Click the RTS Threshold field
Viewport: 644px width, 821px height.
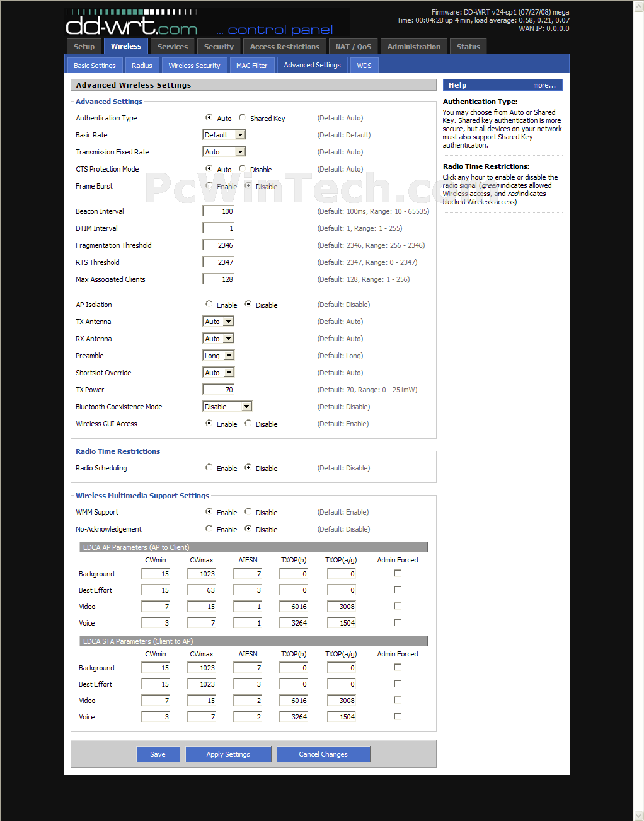pyautogui.click(x=219, y=262)
